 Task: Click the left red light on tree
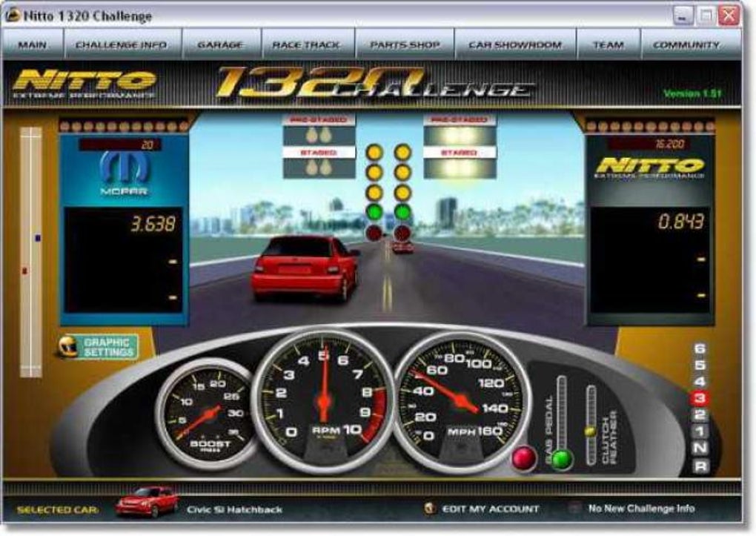[x=374, y=233]
